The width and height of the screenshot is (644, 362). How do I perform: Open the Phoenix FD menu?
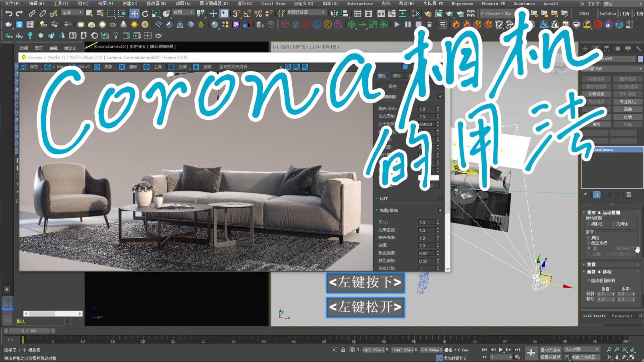pyautogui.click(x=493, y=4)
